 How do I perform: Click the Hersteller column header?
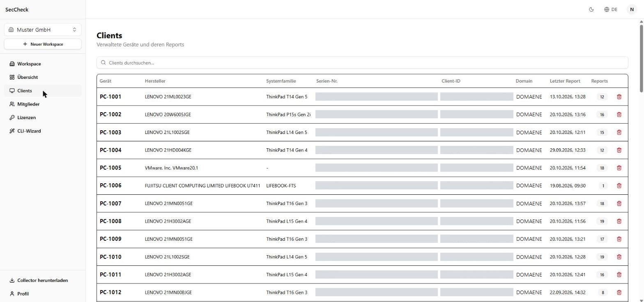(x=155, y=81)
